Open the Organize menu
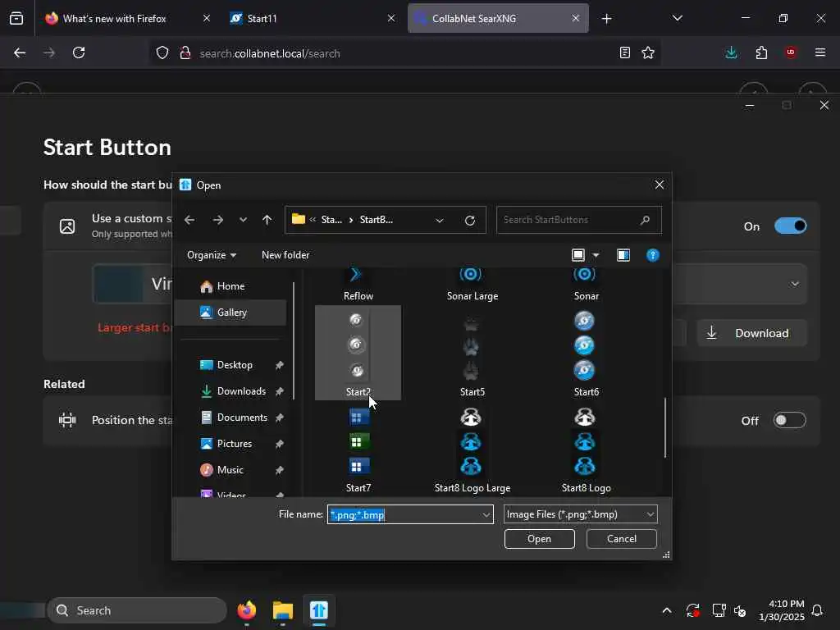 (212, 255)
